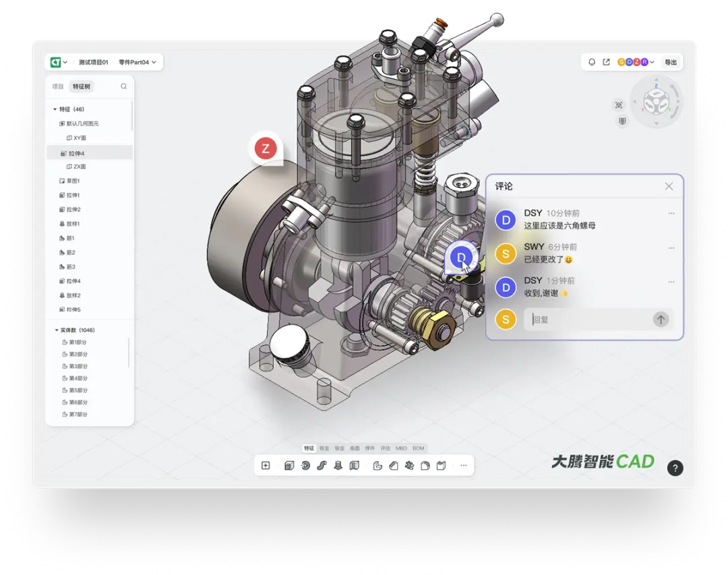Rotate view right with cube's right arrow

tap(678, 101)
